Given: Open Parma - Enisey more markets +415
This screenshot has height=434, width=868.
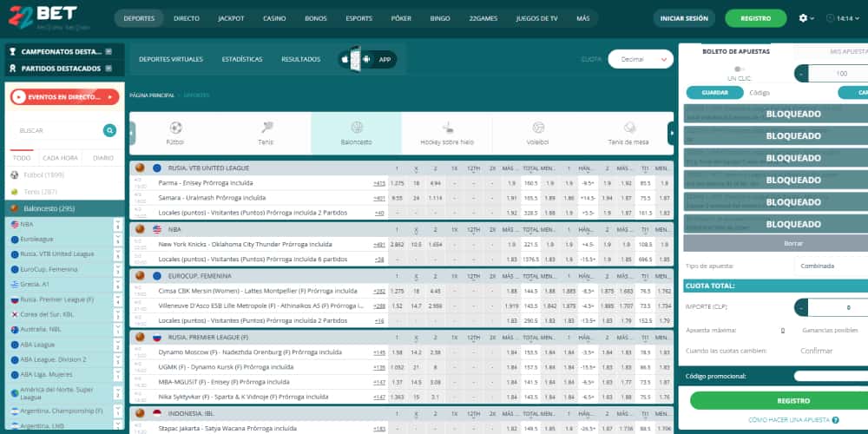Looking at the screenshot, I should (379, 183).
